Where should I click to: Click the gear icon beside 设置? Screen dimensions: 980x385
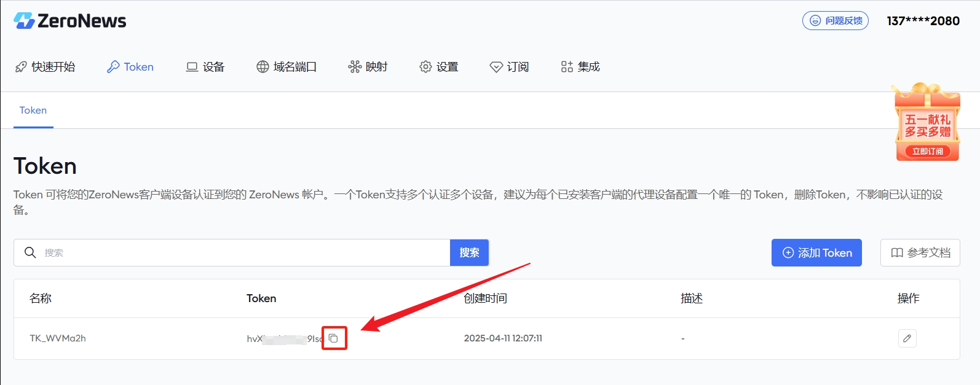coord(425,67)
